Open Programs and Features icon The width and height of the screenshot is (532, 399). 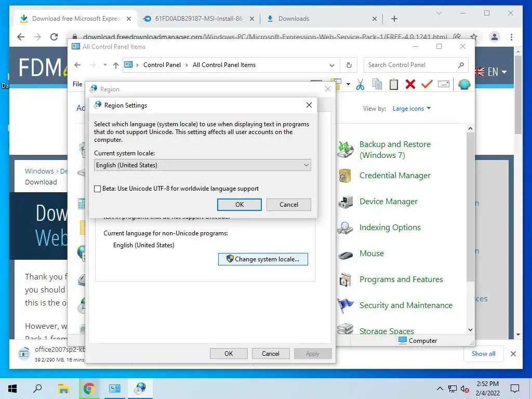[x=345, y=280]
